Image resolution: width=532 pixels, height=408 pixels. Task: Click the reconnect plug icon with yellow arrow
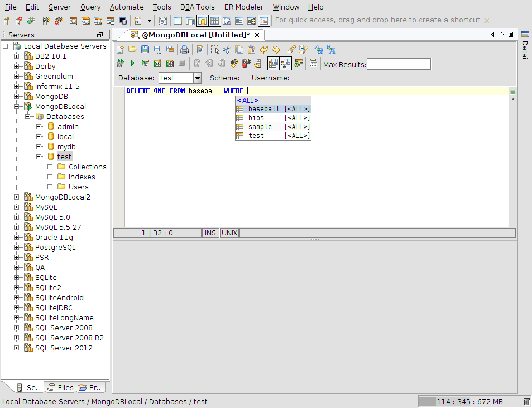(x=234, y=63)
